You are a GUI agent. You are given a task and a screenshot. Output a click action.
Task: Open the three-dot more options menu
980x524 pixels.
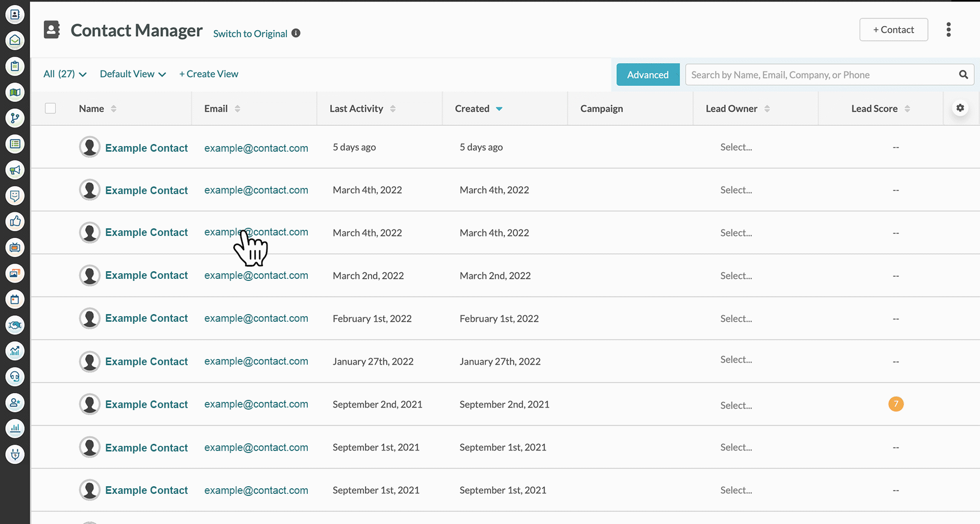948,30
